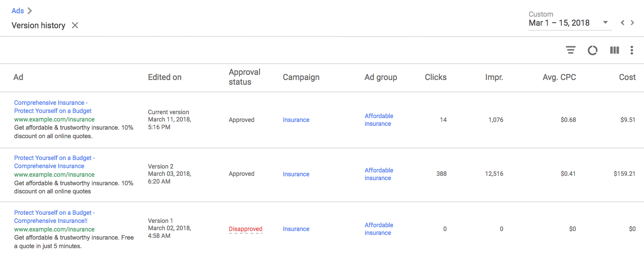Viewport: 644px width, 255px height.
Task: Go to next date range arrow
Action: click(x=632, y=23)
